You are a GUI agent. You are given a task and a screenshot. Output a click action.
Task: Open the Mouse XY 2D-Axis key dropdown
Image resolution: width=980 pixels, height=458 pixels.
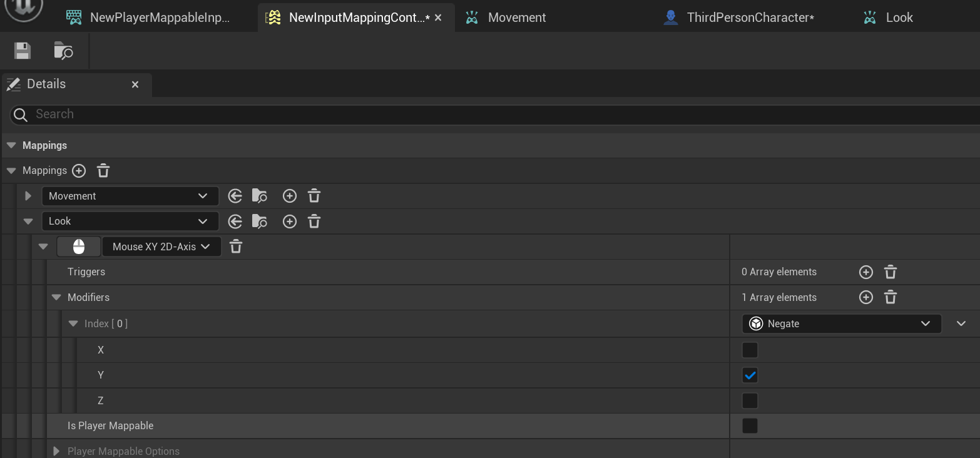coord(161,247)
